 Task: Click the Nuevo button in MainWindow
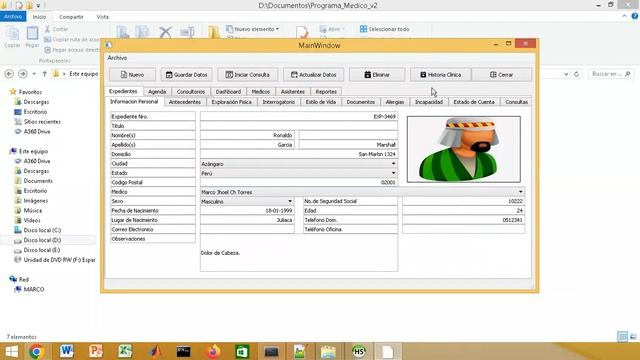132,75
